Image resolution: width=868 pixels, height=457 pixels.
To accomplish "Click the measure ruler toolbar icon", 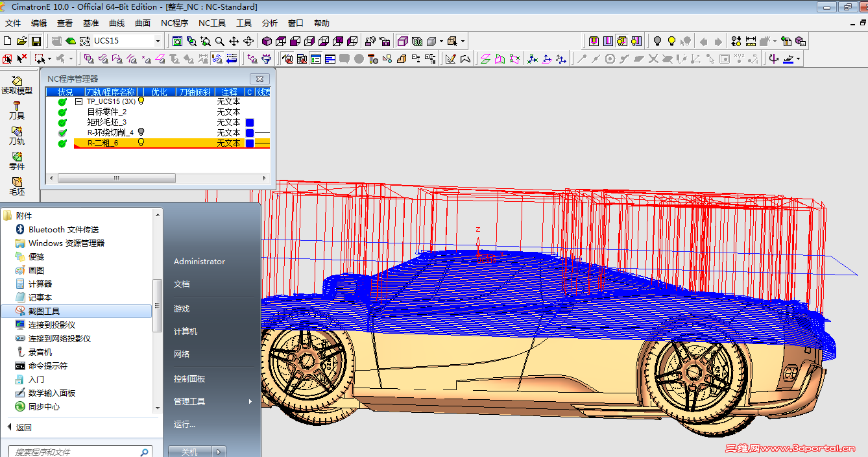I will tap(751, 41).
